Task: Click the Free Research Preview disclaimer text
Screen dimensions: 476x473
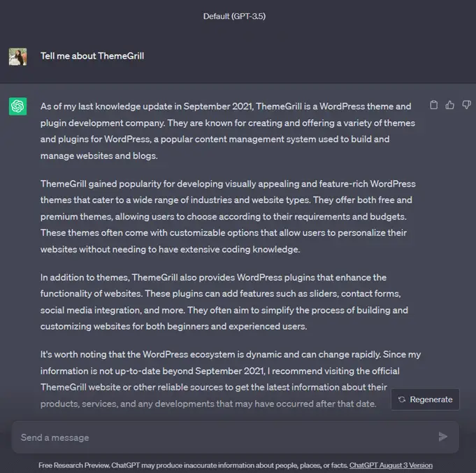Action: coord(194,465)
